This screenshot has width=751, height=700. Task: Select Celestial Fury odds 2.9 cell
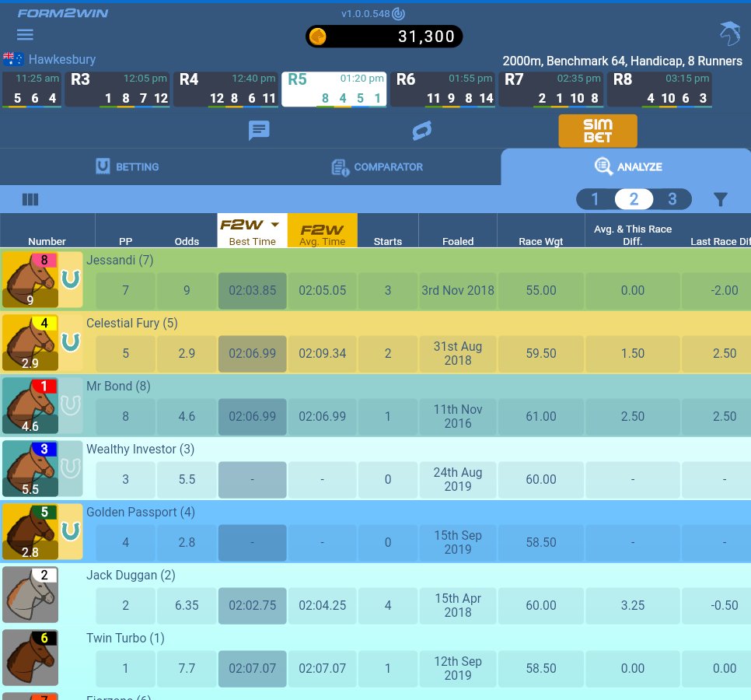(187, 354)
